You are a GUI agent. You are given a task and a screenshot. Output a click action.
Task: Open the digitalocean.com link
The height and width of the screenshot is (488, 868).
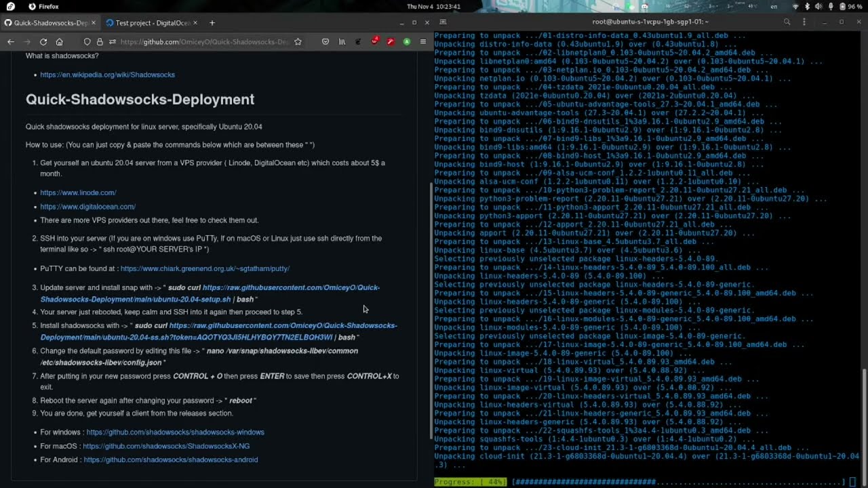pyautogui.click(x=87, y=207)
